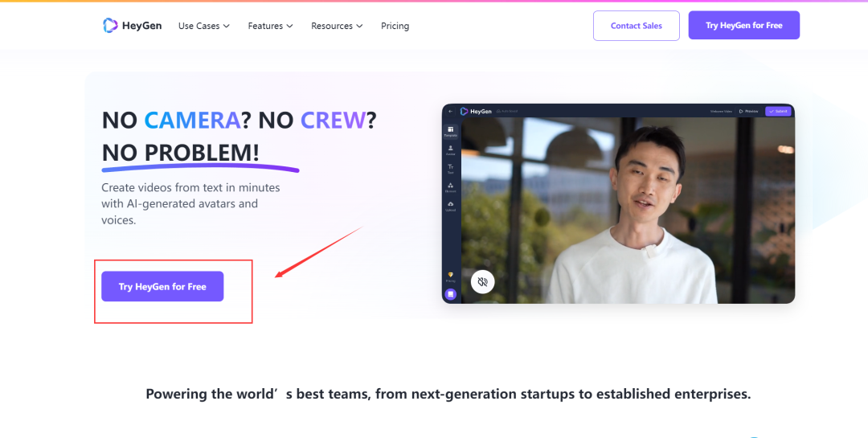Click the word CAMERA in the headline
The image size is (868, 438).
pos(192,120)
